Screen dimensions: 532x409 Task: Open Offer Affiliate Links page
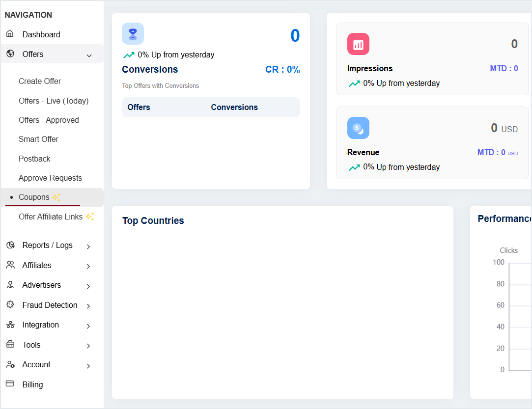coord(51,217)
